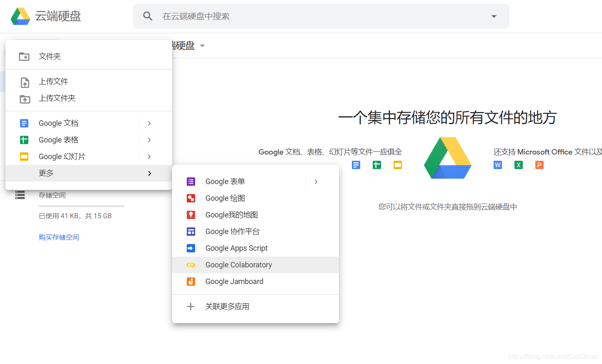Click the large Drive logo in center
Image resolution: width=602 pixels, height=364 pixels.
448,158
